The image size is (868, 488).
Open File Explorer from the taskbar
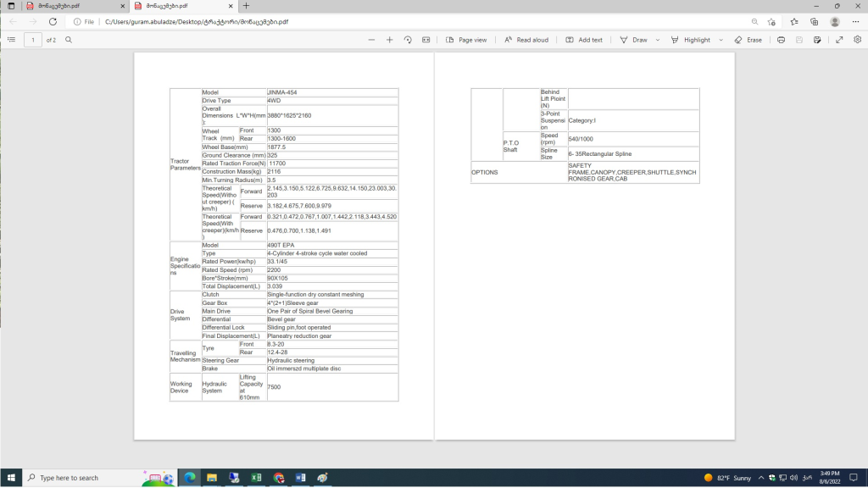click(x=211, y=478)
